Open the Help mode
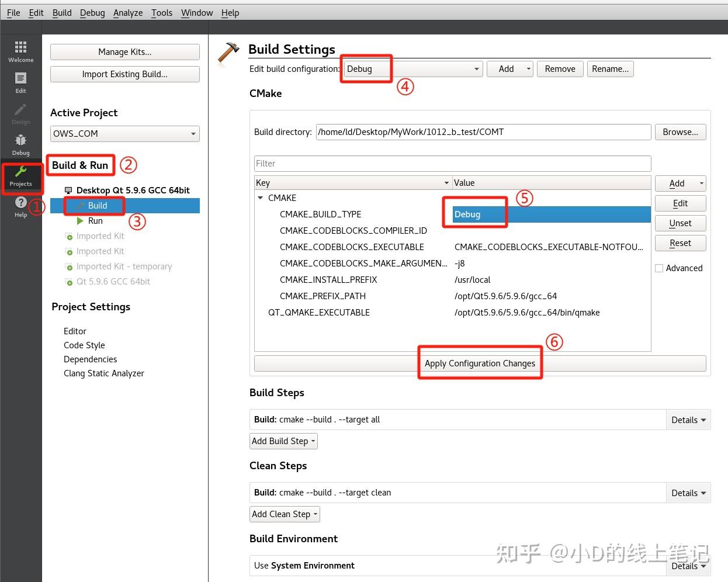 (20, 206)
